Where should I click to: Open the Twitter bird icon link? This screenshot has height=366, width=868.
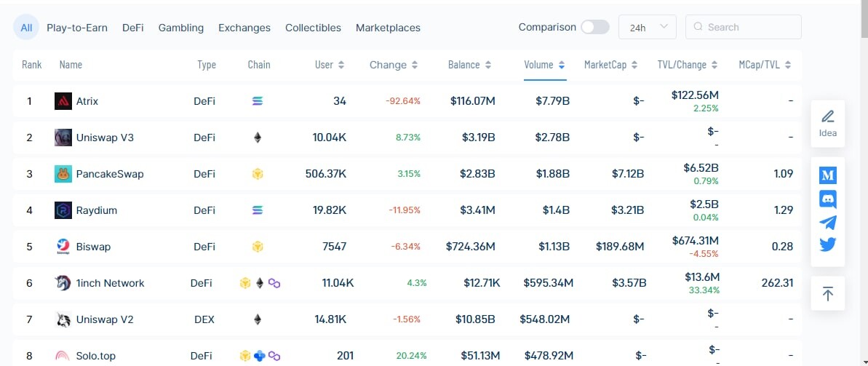click(x=827, y=244)
